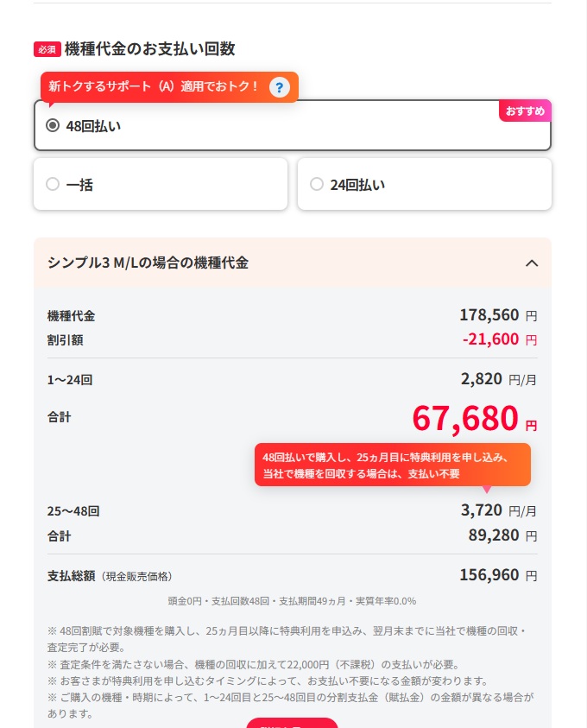
Task: Click the シンプル3 M/Lの場合の機種代金 header title
Action: 148,263
